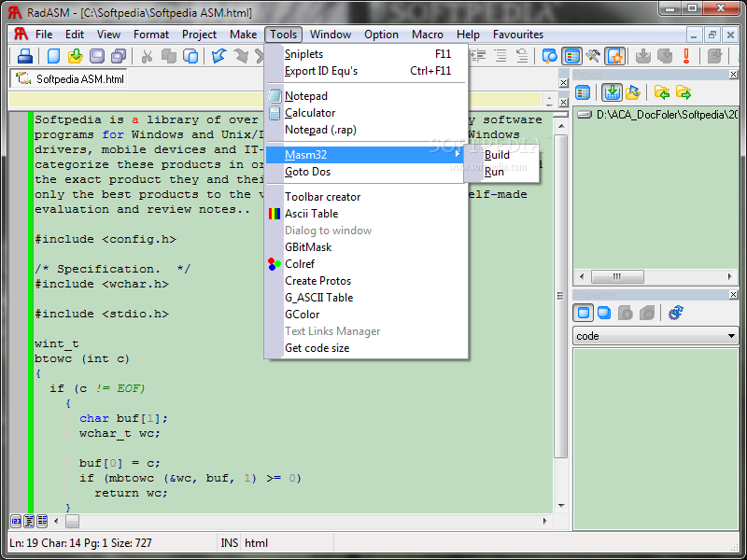Screen dimensions: 747x560
Task: Click the grayed Build stack icon
Action: (665, 56)
